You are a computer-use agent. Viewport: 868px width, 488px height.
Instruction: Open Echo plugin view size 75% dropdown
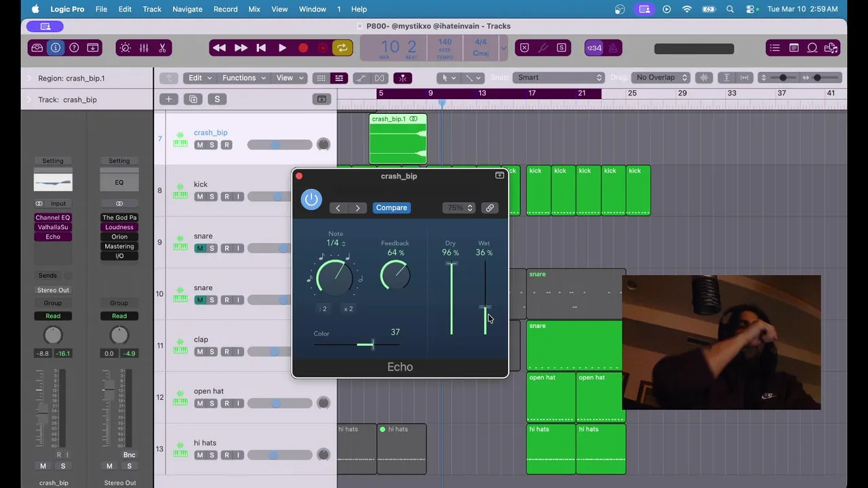coord(460,208)
